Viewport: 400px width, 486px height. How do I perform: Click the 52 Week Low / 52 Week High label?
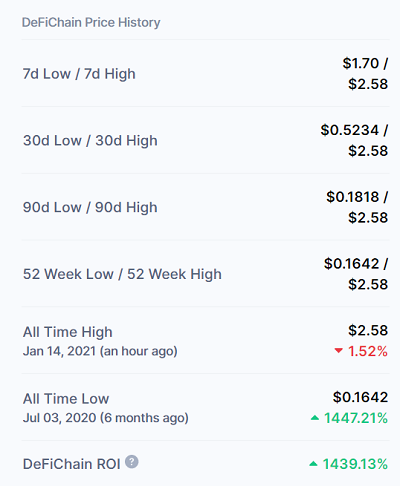click(x=122, y=274)
